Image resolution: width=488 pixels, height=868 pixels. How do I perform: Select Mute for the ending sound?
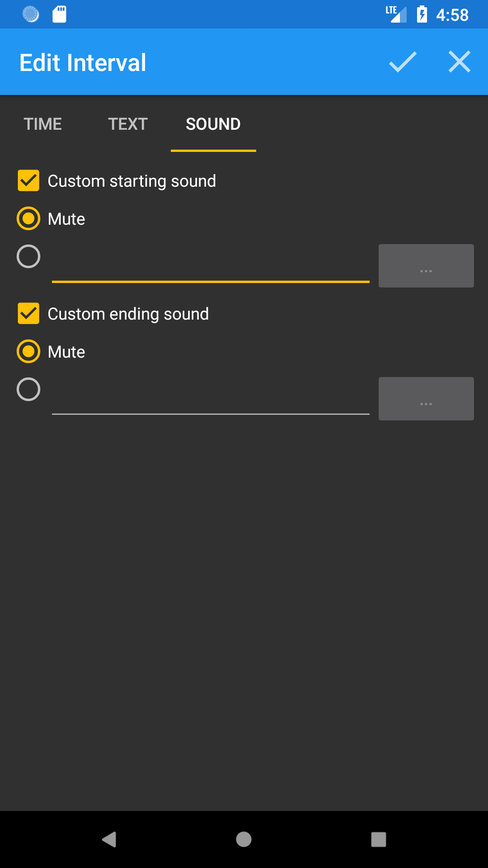click(x=28, y=351)
